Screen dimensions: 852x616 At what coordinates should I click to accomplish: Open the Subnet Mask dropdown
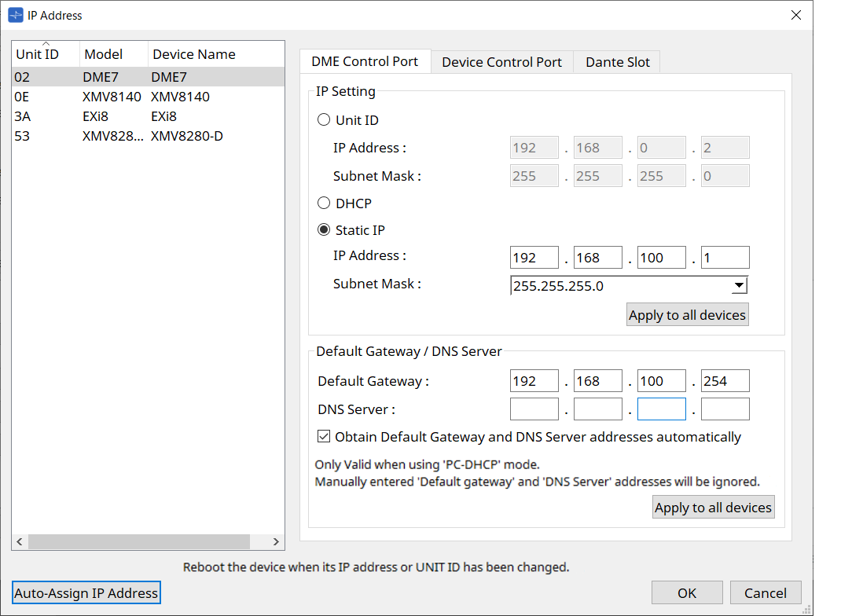tap(738, 286)
